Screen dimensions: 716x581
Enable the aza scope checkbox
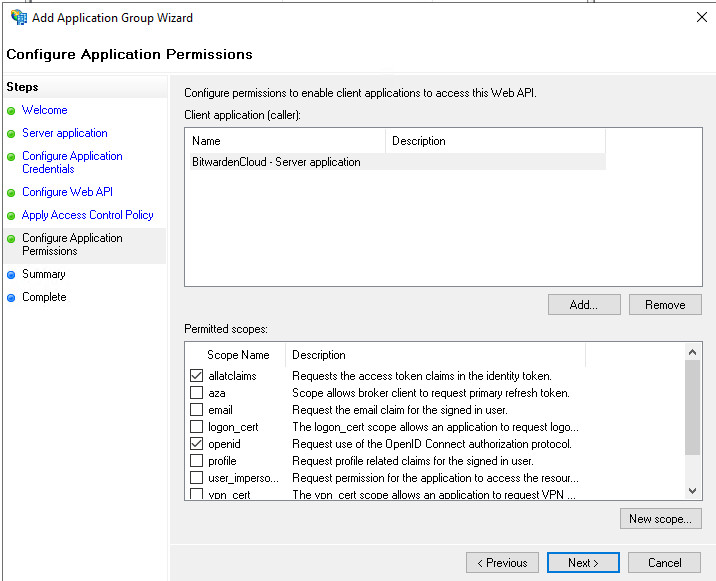click(196, 393)
